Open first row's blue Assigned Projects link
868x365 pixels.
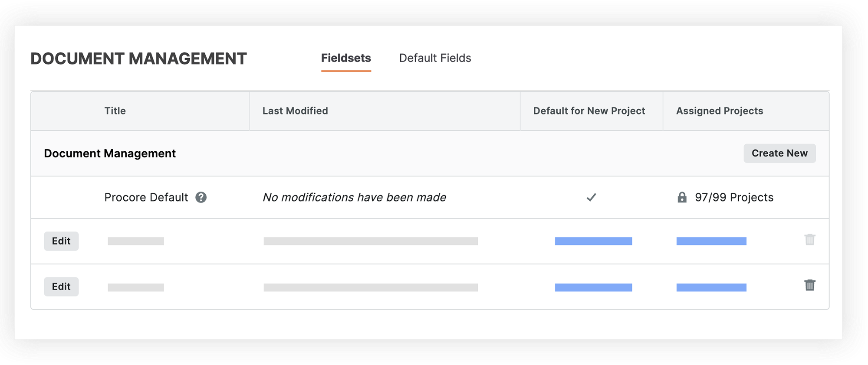pos(711,241)
